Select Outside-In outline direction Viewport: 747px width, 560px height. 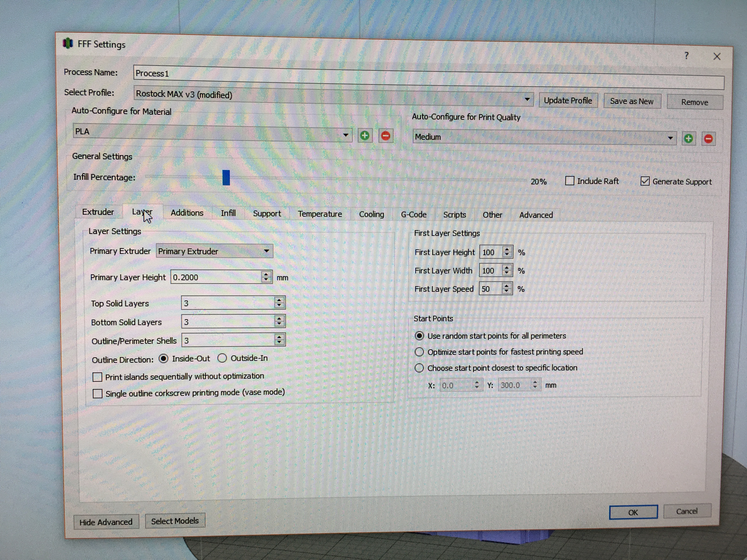pos(222,358)
